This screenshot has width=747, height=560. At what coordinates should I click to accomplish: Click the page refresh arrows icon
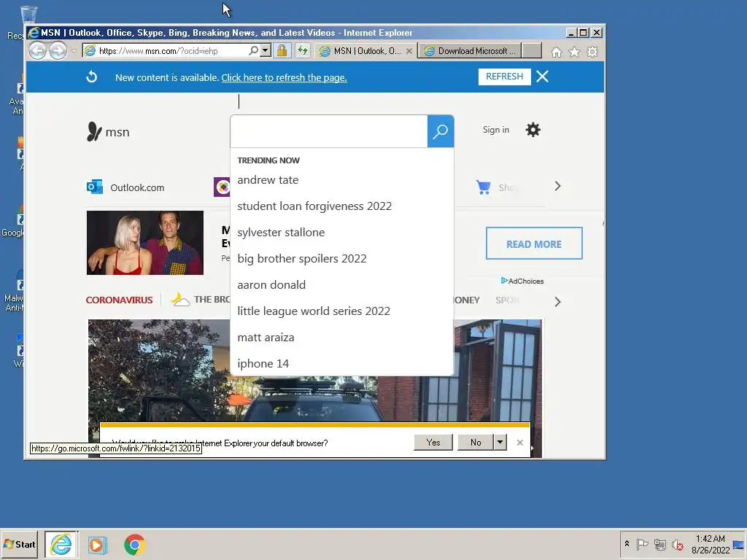point(303,50)
